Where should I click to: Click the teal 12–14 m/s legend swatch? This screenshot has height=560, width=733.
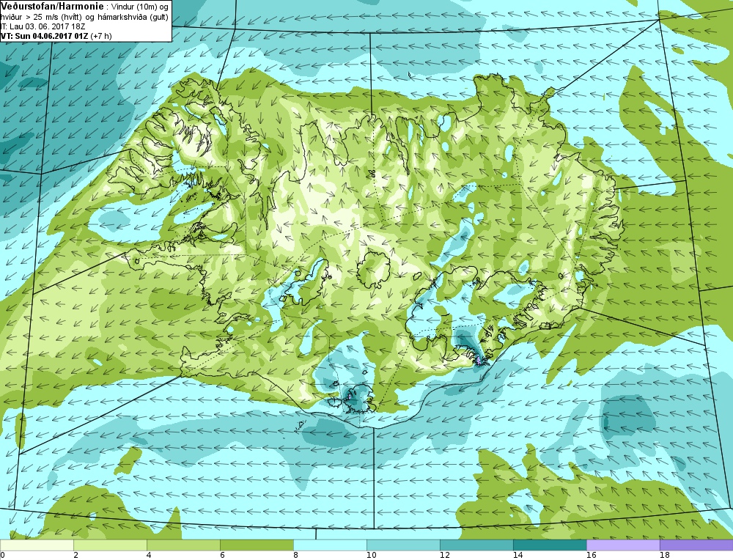[x=476, y=545]
